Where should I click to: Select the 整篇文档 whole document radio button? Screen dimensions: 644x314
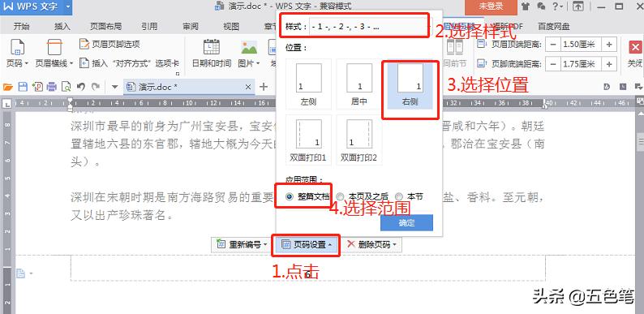(x=289, y=197)
